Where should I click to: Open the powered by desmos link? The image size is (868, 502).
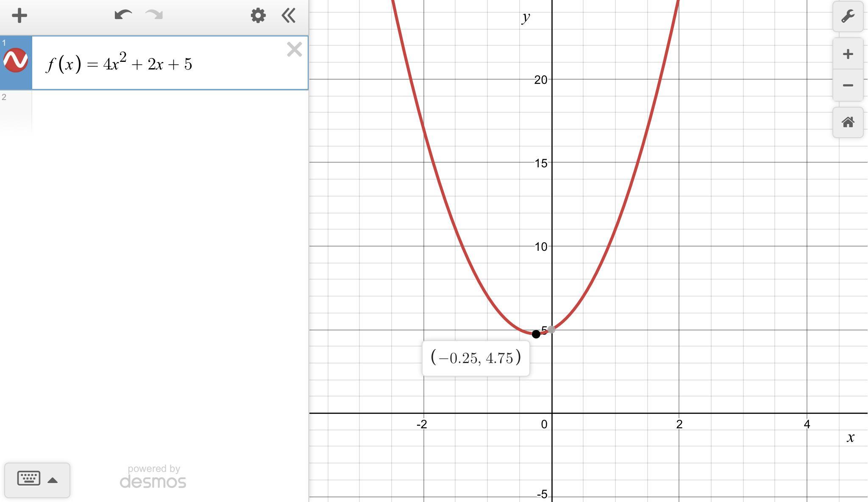point(153,477)
